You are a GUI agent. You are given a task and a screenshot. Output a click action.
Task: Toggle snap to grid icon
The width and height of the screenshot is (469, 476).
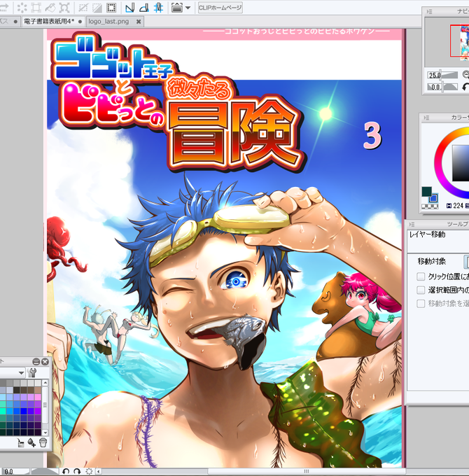(158, 8)
